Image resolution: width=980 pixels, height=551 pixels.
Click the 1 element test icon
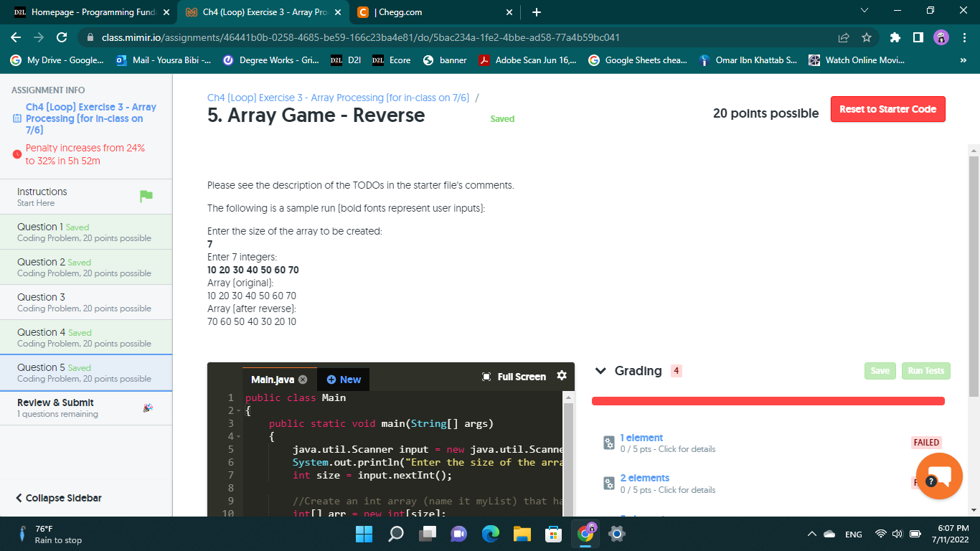pos(609,443)
